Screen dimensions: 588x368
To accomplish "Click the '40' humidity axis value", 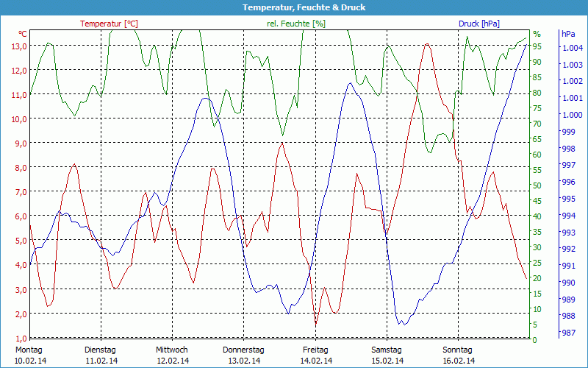I will coord(537,216).
